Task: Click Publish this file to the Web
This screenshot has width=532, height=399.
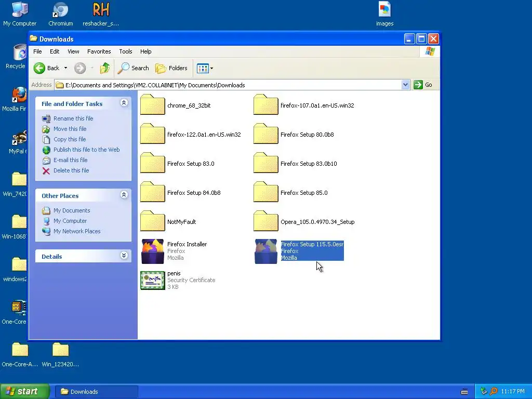Action: click(87, 150)
